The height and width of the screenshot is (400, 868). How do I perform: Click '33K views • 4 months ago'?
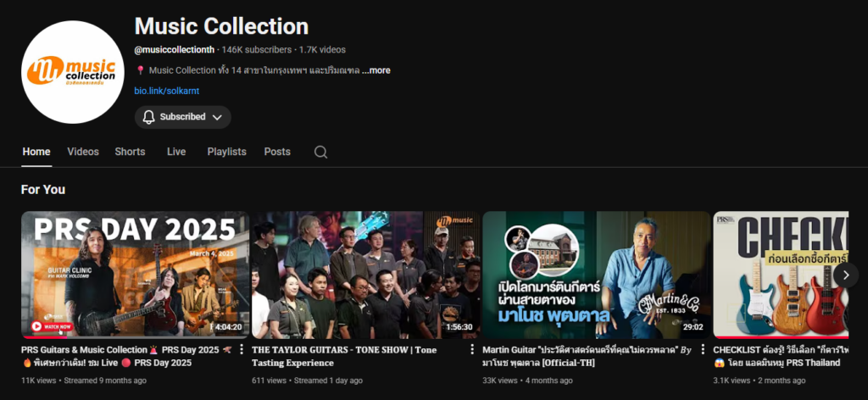point(527,381)
